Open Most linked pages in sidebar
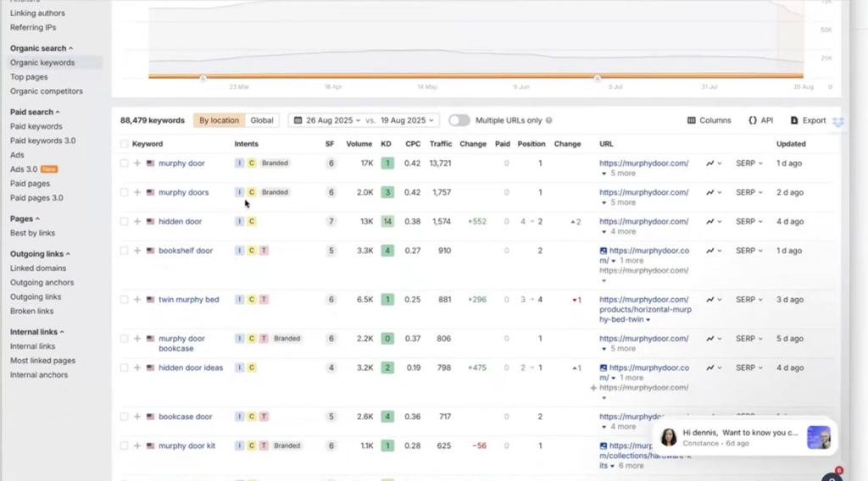This screenshot has width=868, height=481. pos(42,361)
